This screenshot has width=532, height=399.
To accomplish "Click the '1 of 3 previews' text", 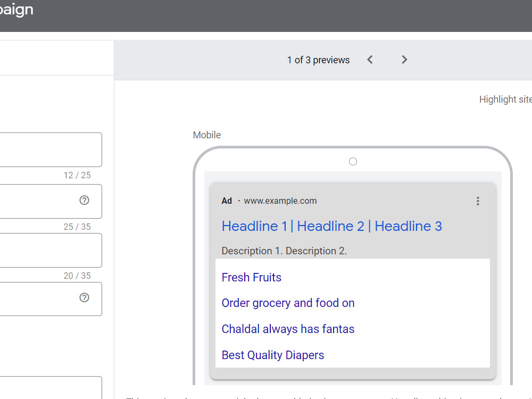I will [x=318, y=60].
